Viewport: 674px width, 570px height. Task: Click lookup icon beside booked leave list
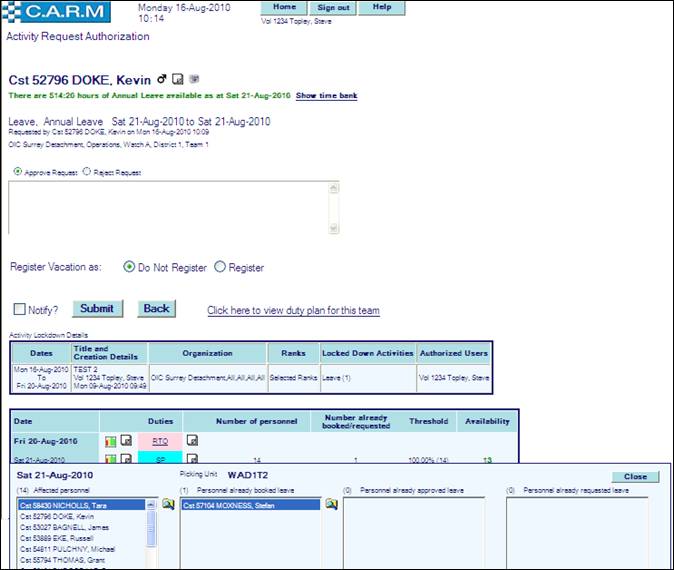coord(332,505)
